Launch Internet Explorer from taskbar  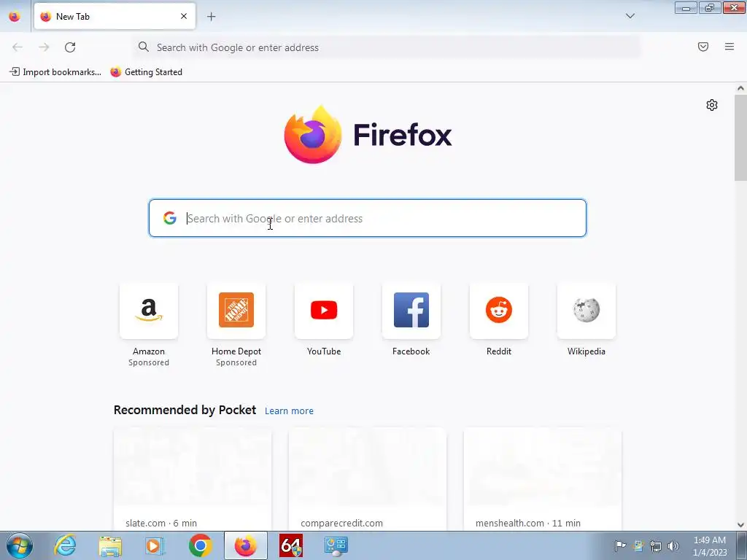click(x=65, y=545)
